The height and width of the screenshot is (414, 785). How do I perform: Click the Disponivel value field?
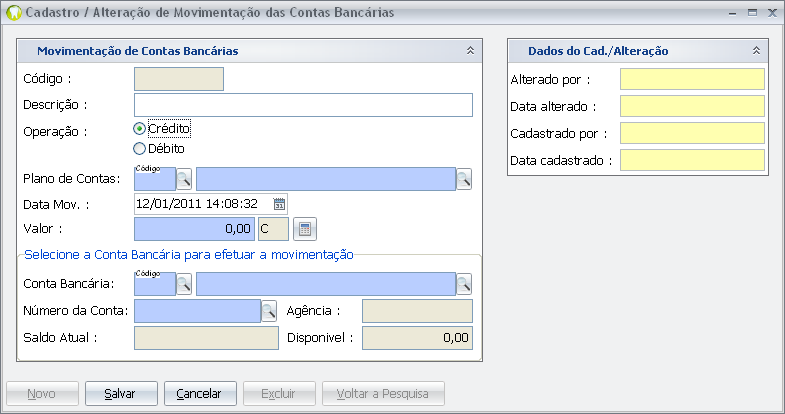[418, 338]
